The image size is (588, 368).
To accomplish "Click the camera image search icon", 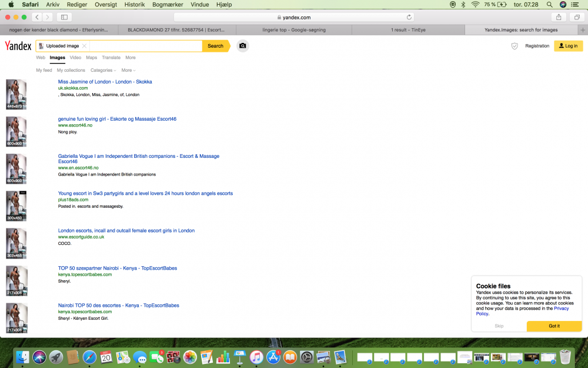I will click(243, 46).
